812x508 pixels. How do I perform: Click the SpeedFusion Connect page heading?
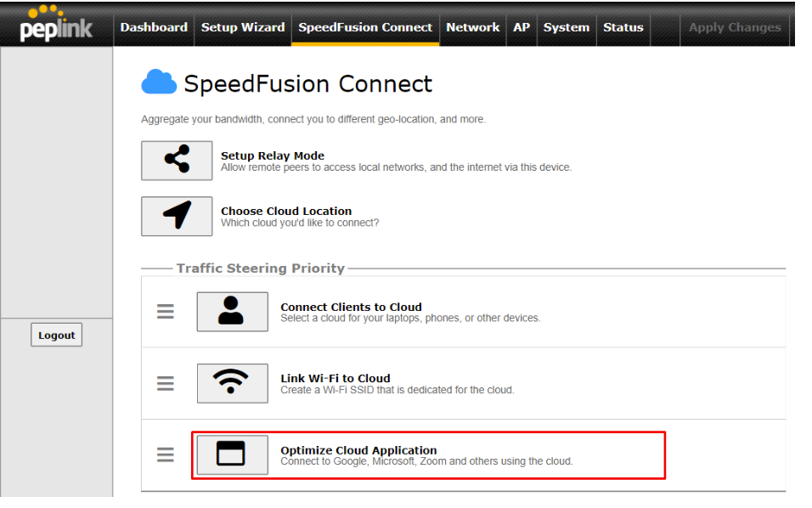click(x=308, y=84)
